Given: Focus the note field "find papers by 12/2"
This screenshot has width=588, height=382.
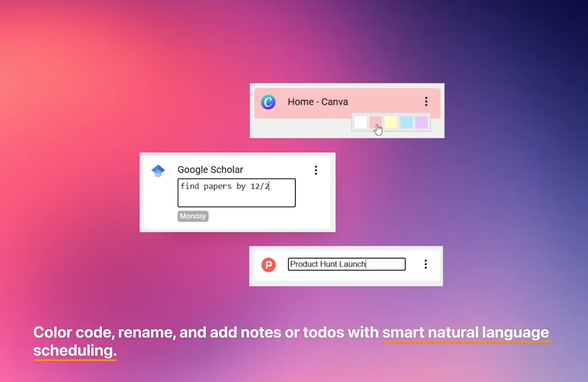Looking at the screenshot, I should (x=236, y=192).
